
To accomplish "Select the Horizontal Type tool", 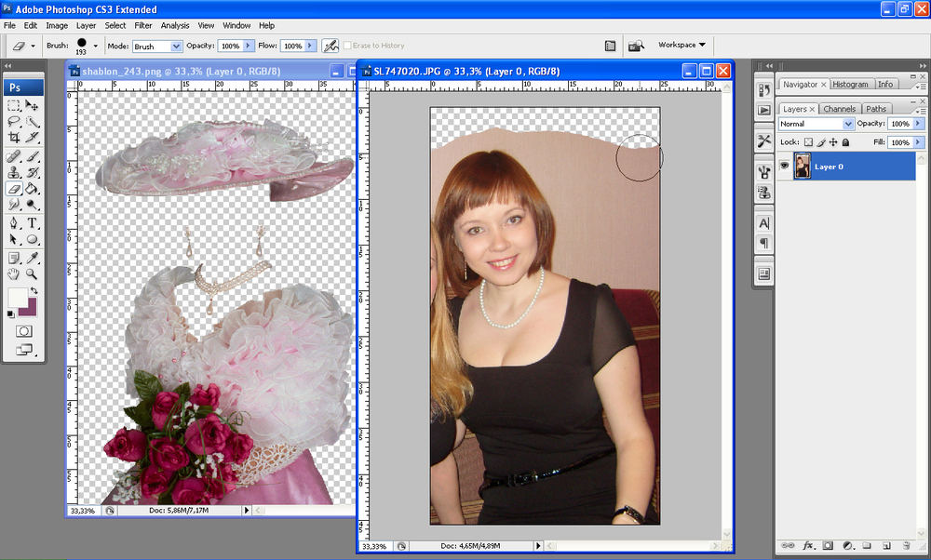I will tap(32, 223).
